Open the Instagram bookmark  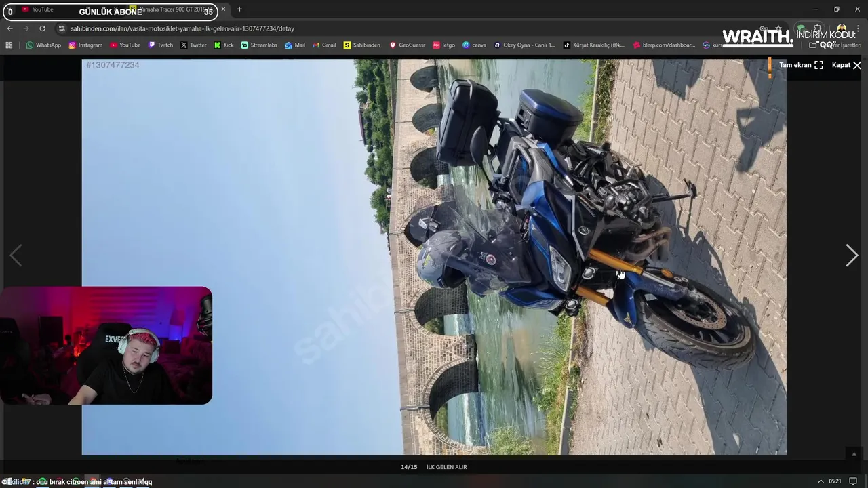(x=85, y=45)
